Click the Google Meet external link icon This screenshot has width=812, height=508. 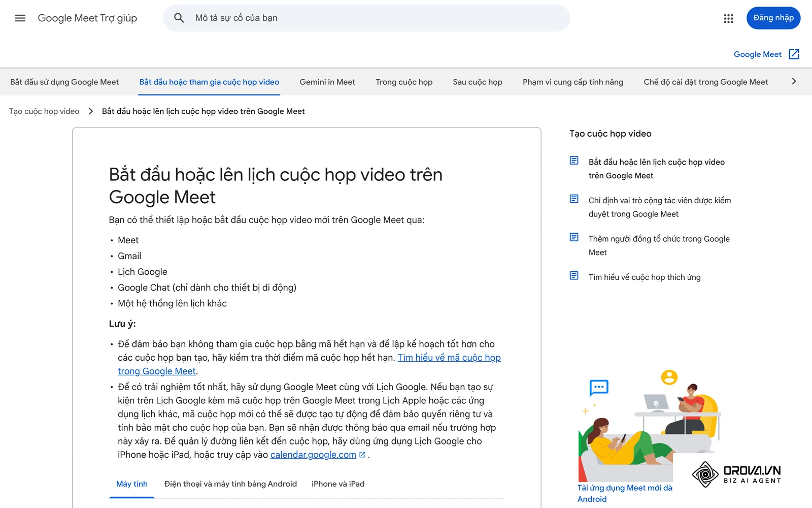pyautogui.click(x=794, y=54)
